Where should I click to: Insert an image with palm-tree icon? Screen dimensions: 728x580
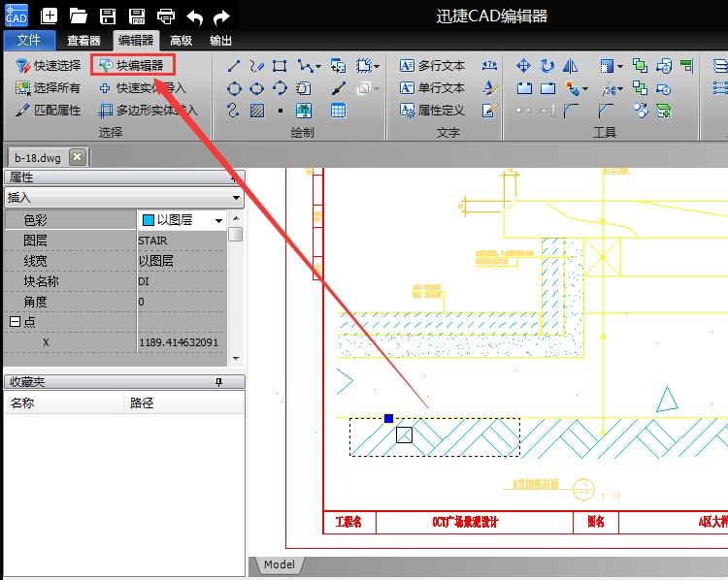pos(304,111)
